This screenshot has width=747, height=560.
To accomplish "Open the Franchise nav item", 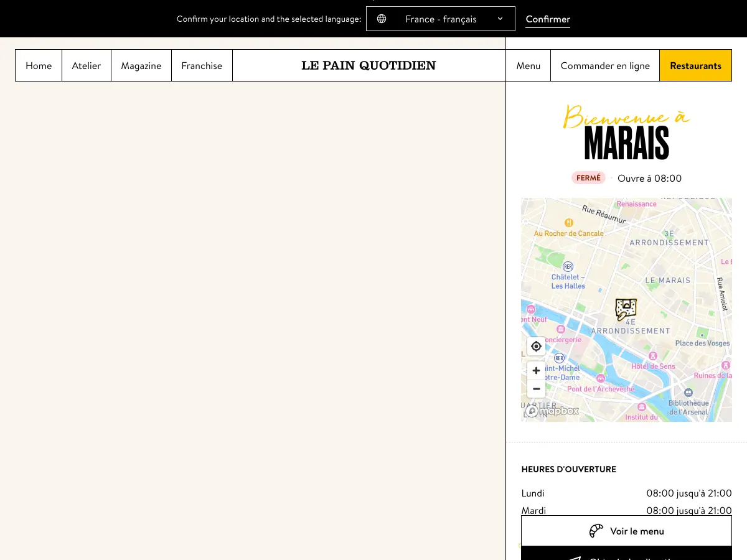I will pyautogui.click(x=202, y=65).
